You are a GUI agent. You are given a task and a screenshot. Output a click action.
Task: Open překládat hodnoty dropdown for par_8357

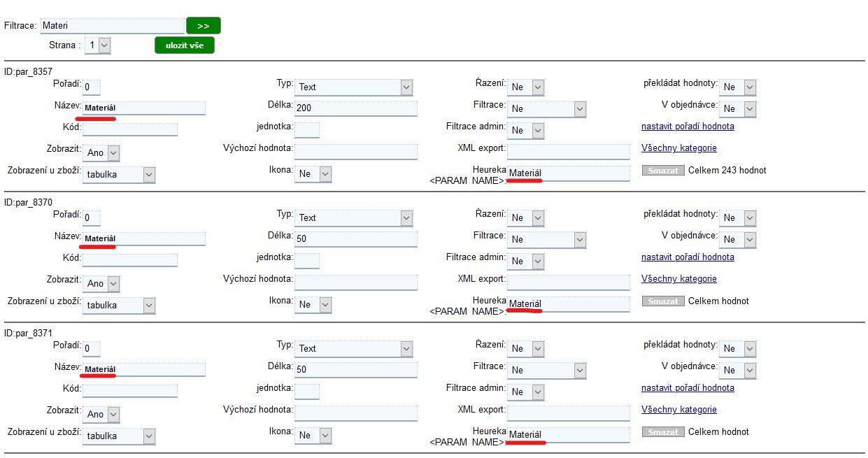coord(738,87)
